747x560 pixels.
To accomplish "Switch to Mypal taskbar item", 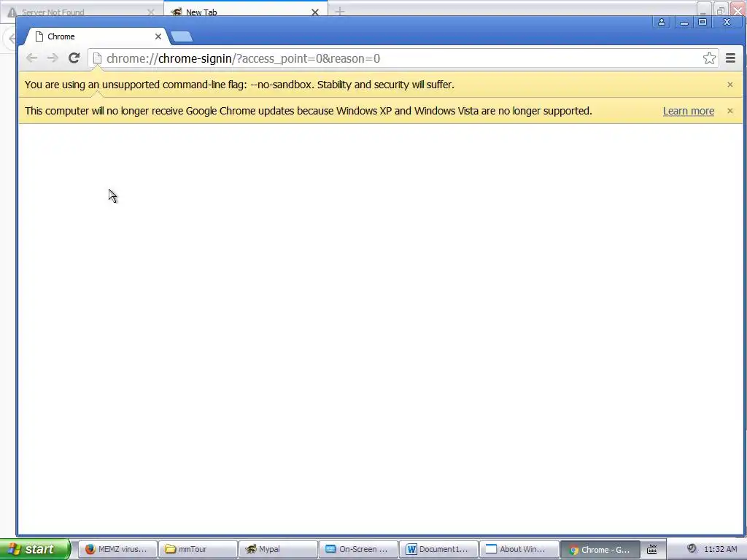I will pyautogui.click(x=278, y=549).
